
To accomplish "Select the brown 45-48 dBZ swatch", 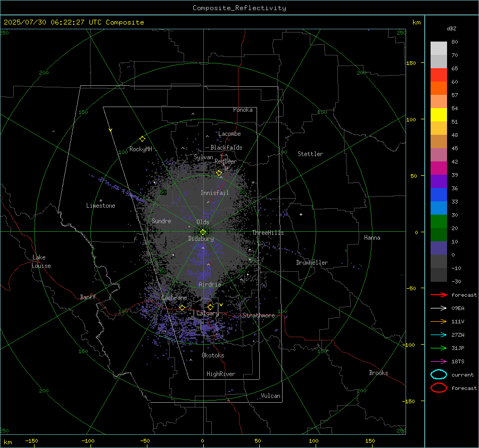I will point(439,142).
